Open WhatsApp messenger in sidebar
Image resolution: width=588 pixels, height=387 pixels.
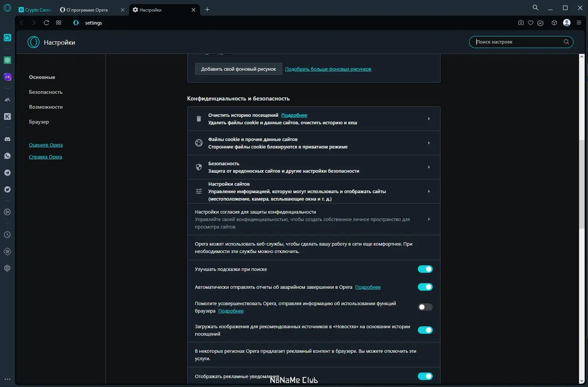(7, 156)
